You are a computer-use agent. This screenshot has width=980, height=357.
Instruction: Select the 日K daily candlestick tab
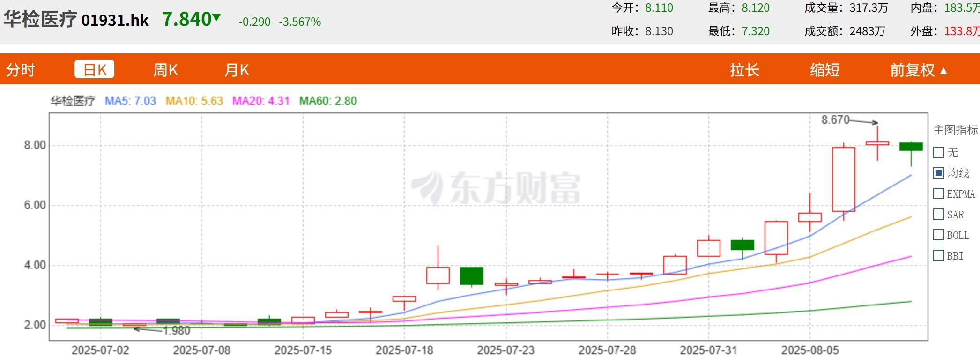[95, 69]
